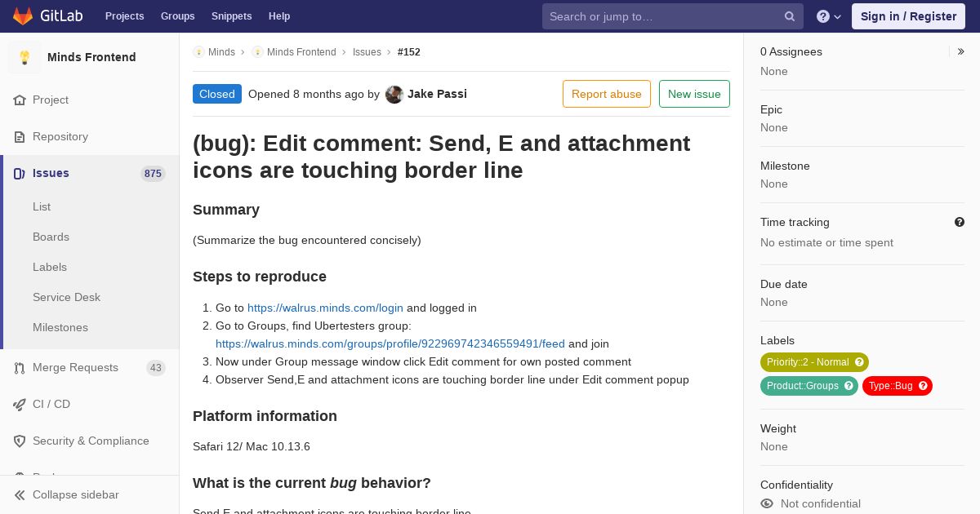
Task: Click the Minds breadcrumb link
Action: (x=221, y=52)
